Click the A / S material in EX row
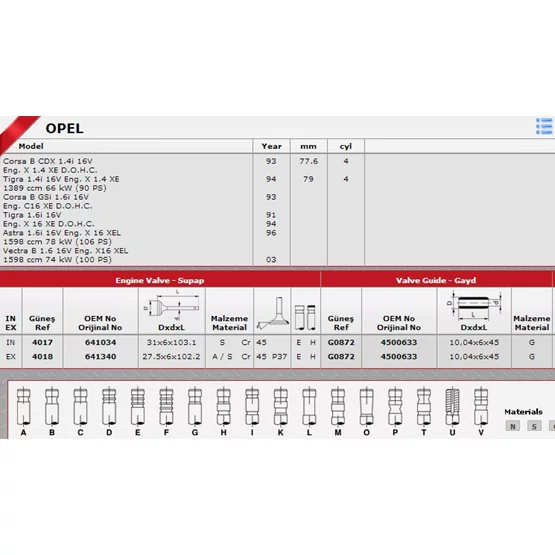This screenshot has width=555, height=555. (222, 356)
